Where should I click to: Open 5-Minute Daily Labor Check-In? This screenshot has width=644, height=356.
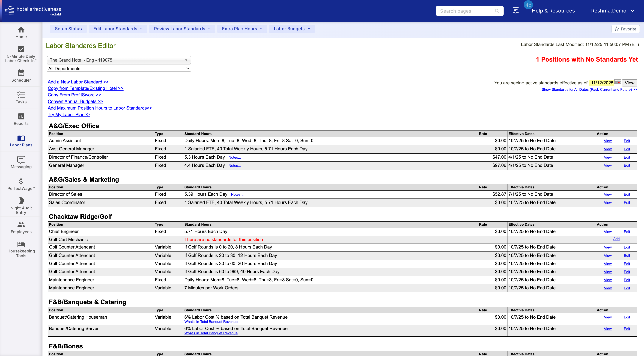(x=21, y=49)
